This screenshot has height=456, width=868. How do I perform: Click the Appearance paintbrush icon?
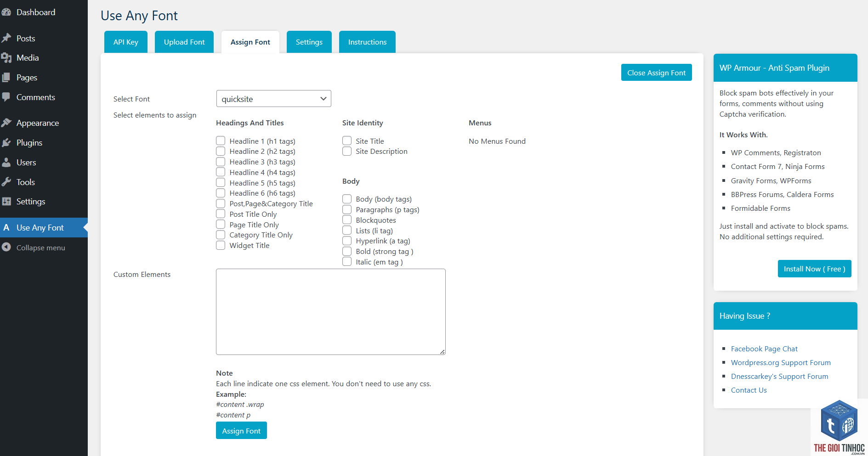click(x=6, y=123)
